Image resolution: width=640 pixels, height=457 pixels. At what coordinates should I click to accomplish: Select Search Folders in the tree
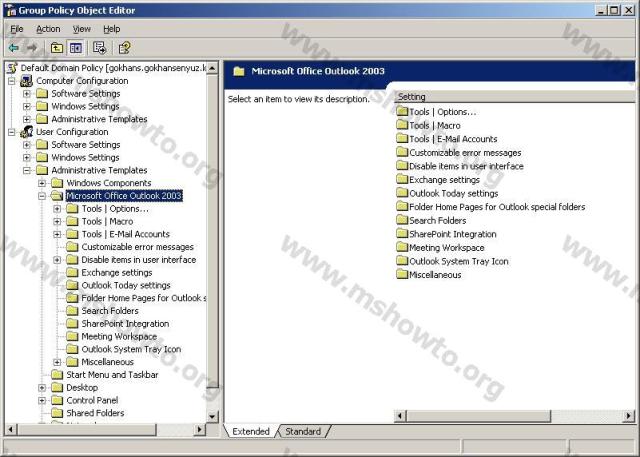pyautogui.click(x=110, y=311)
